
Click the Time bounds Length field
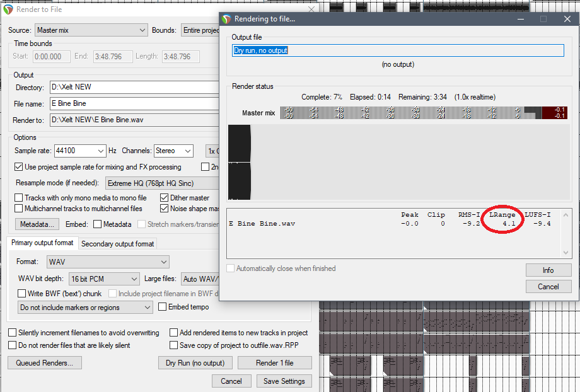tap(181, 57)
